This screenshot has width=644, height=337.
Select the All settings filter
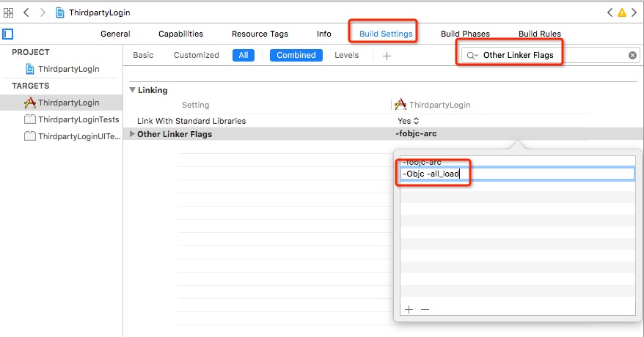click(x=244, y=56)
